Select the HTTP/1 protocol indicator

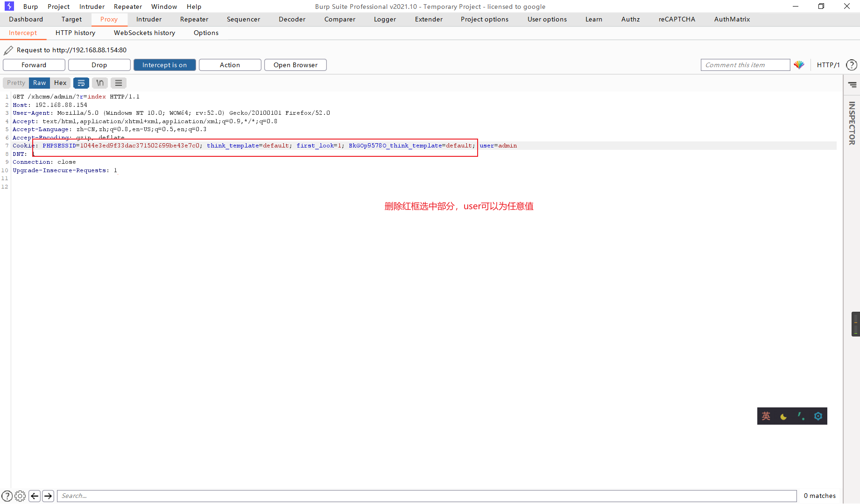tap(828, 65)
